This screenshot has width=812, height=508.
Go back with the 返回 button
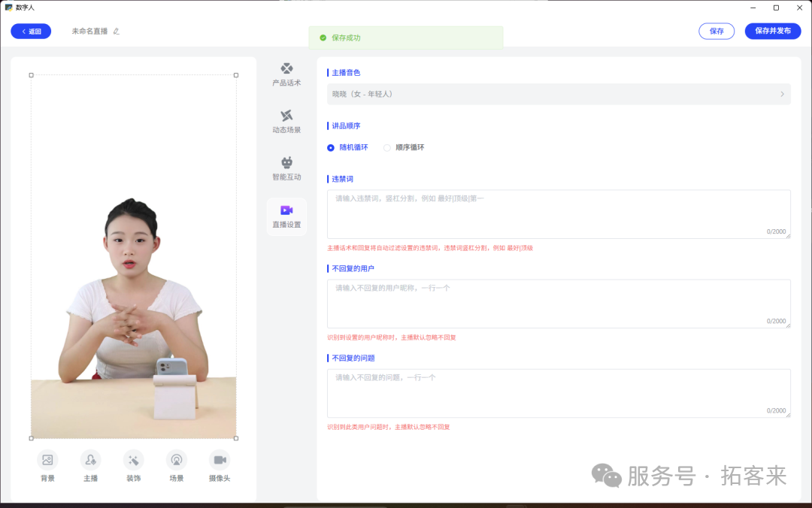pyautogui.click(x=31, y=32)
